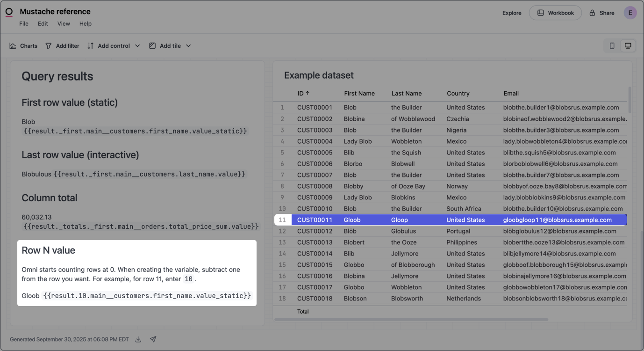The height and width of the screenshot is (351, 644).
Task: Click the send paper-plane icon
Action: 153,339
